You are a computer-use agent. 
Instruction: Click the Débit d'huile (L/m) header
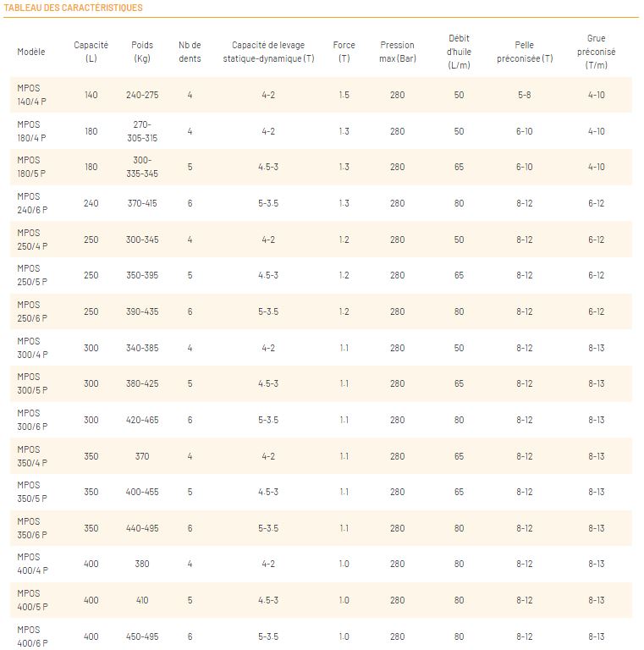(459, 52)
